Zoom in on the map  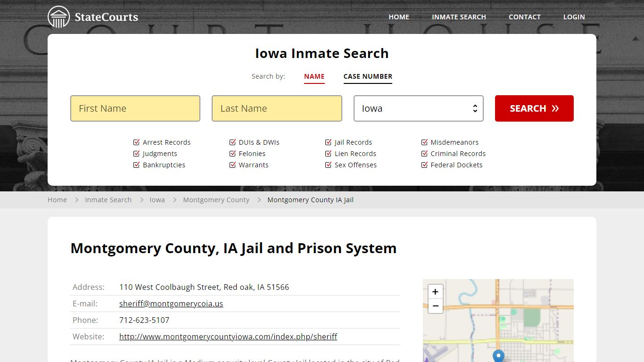(x=435, y=292)
